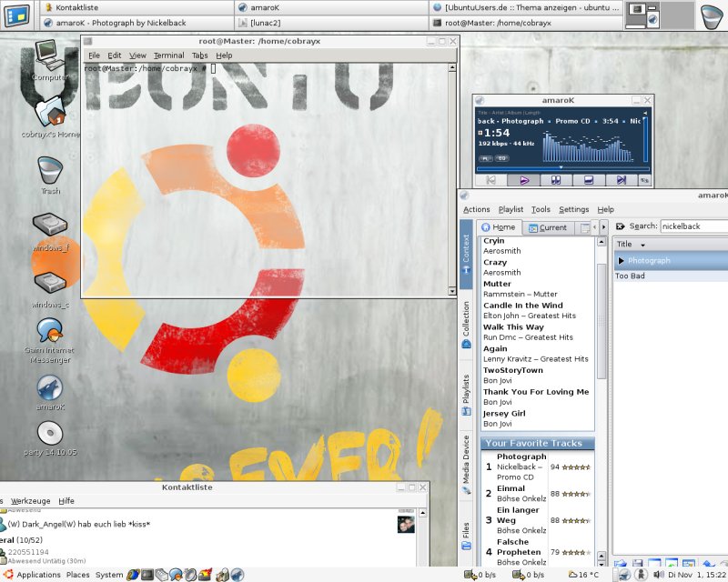This screenshot has width=728, height=582.
Task: Skip to next track in amaroK player
Action: 621,180
